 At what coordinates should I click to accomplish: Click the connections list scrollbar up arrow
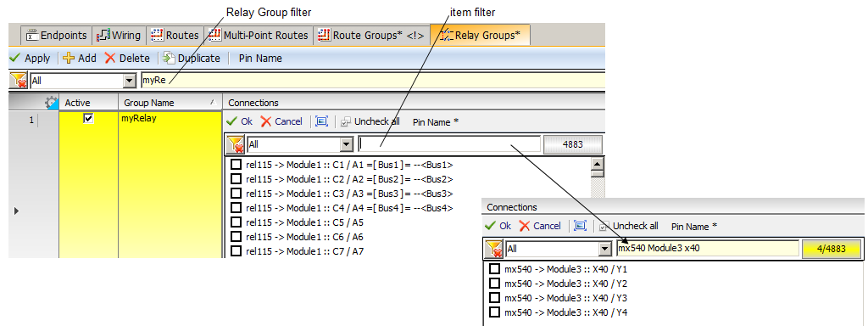click(x=598, y=163)
